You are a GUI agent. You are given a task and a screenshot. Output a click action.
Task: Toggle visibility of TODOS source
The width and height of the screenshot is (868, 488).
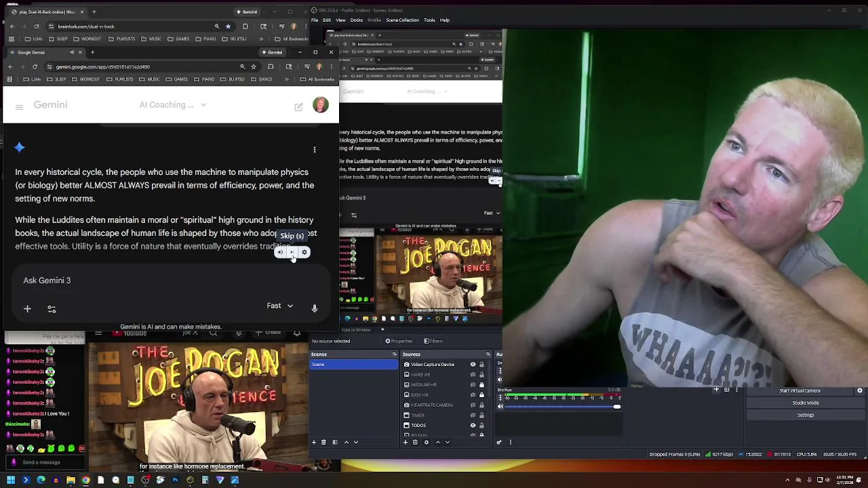pyautogui.click(x=473, y=426)
